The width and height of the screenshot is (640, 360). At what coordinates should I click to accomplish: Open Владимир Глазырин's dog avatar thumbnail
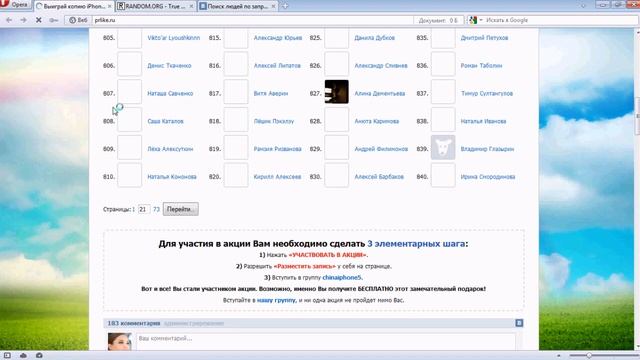click(x=443, y=147)
